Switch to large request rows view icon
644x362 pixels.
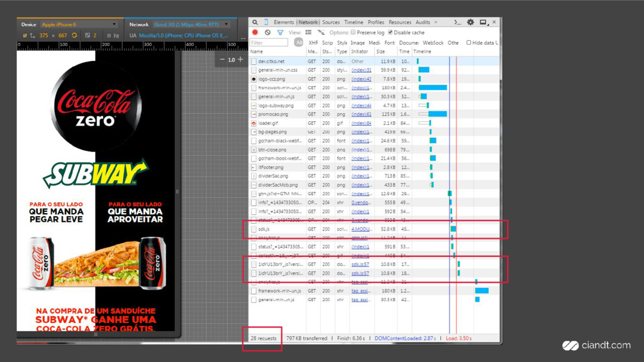point(308,33)
